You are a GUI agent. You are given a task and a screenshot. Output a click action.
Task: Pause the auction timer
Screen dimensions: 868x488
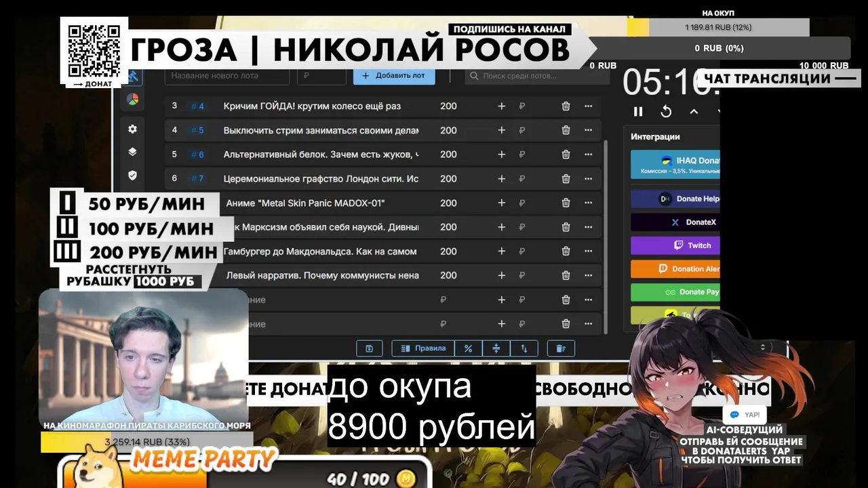pyautogui.click(x=638, y=112)
